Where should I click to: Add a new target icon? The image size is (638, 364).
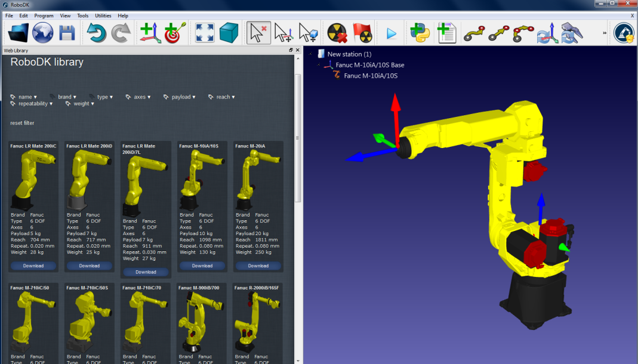[x=175, y=33]
